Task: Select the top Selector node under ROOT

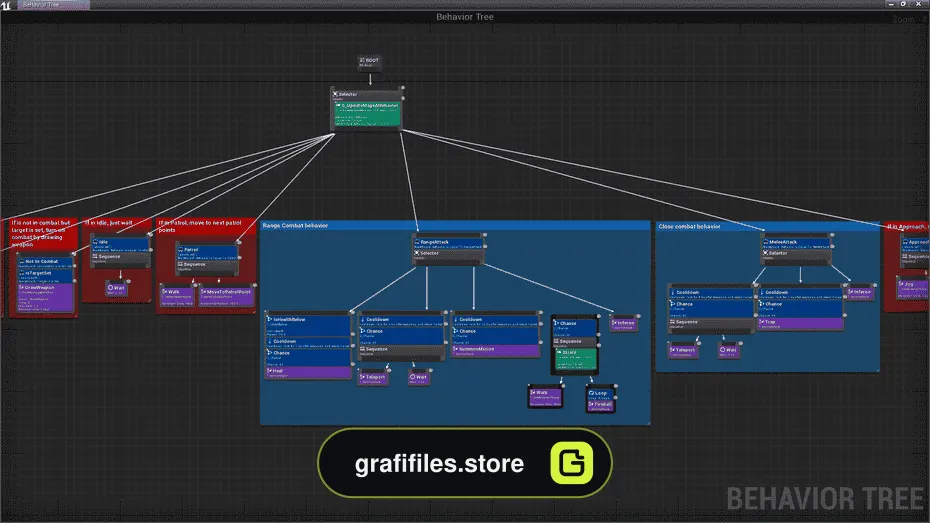Action: pyautogui.click(x=367, y=95)
